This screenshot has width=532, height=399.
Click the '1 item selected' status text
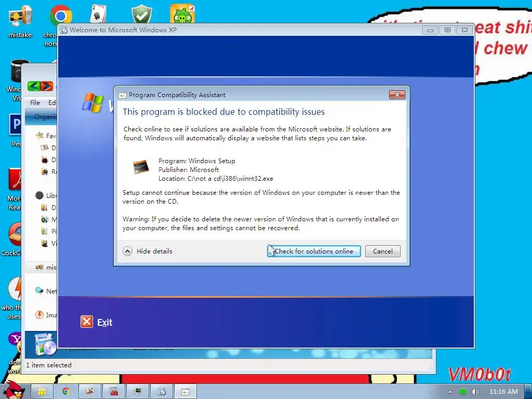pos(49,365)
